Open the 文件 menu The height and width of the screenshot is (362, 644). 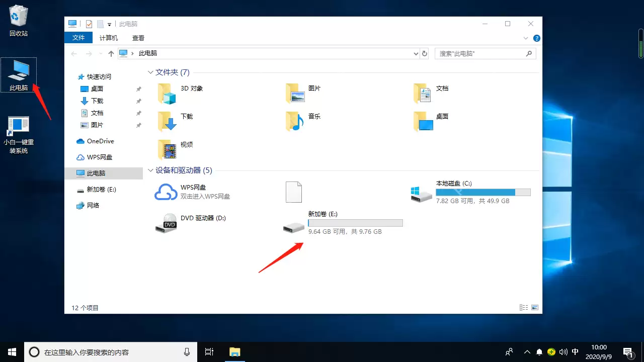pyautogui.click(x=78, y=37)
